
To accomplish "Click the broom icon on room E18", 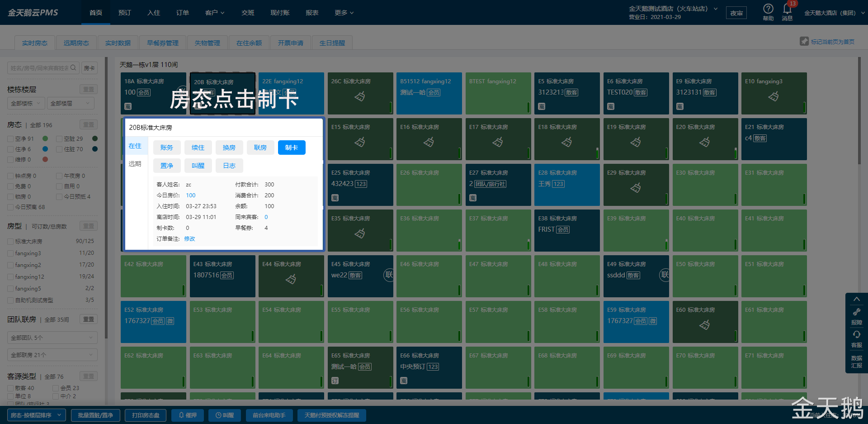I will click(566, 142).
